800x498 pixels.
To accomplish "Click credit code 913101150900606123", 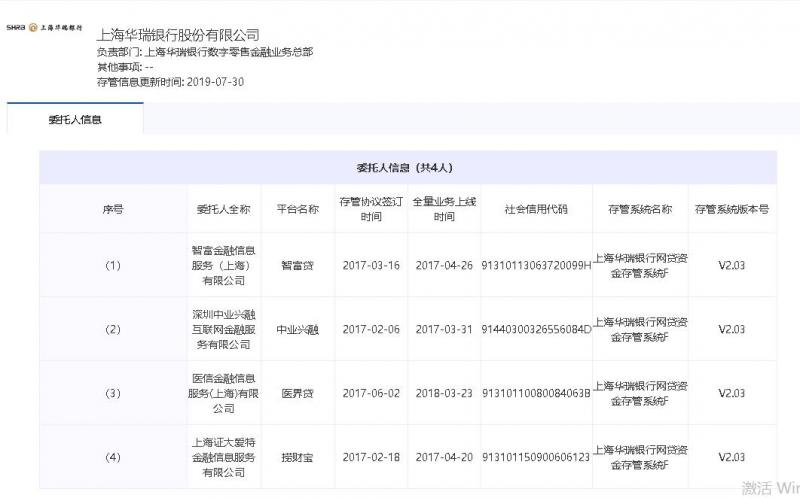I will [536, 457].
